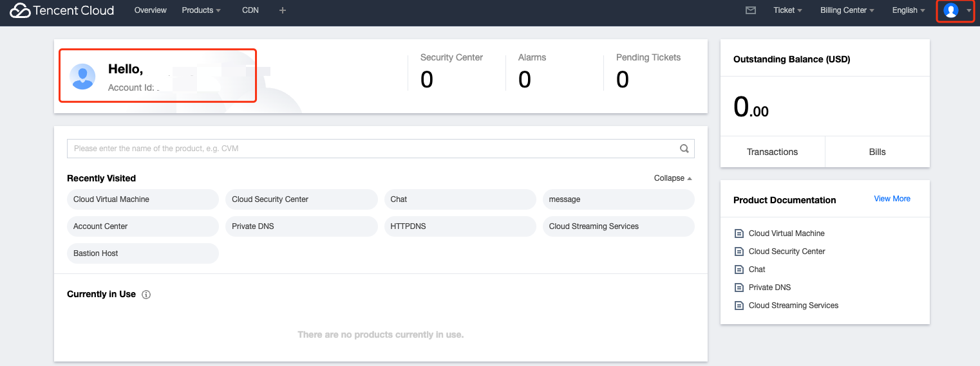Image resolution: width=980 pixels, height=366 pixels.
Task: Change language via English dropdown
Action: [x=908, y=10]
